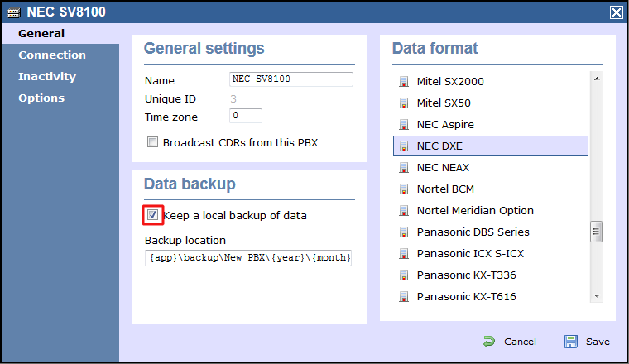This screenshot has width=629, height=364.
Task: Click the Backup location path field
Action: pyautogui.click(x=248, y=258)
